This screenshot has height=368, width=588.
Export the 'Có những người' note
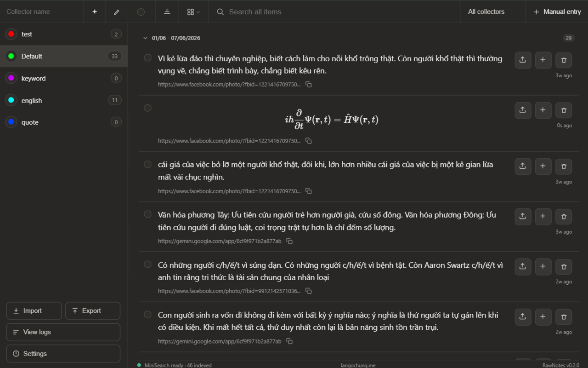[523, 267]
